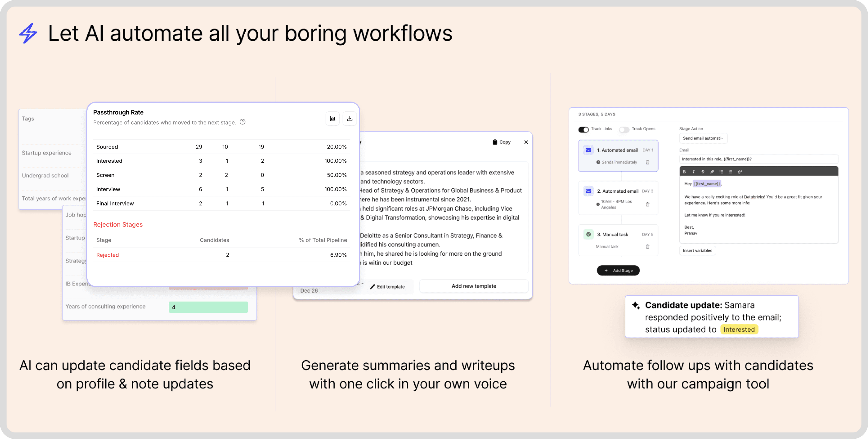Click the Screen stage row label
Screen dimensions: 868x439
pyautogui.click(x=105, y=175)
